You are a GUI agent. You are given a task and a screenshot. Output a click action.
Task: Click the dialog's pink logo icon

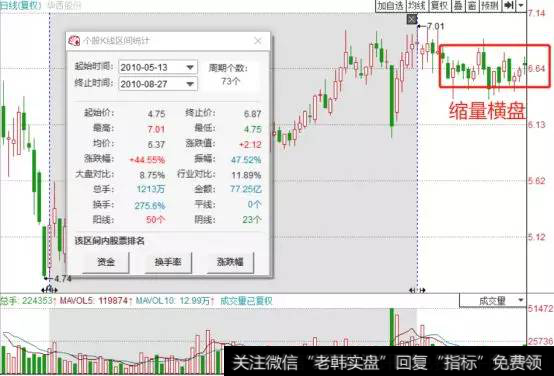[x=74, y=41]
